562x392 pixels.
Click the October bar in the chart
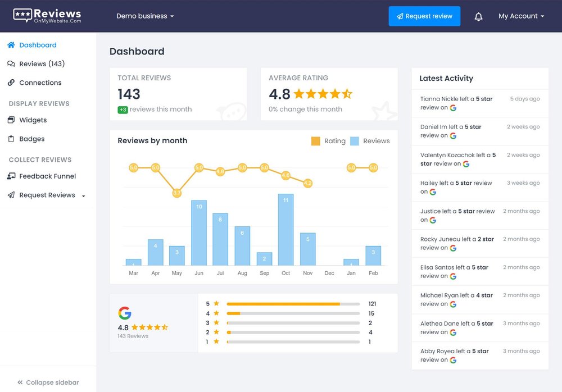click(285, 236)
